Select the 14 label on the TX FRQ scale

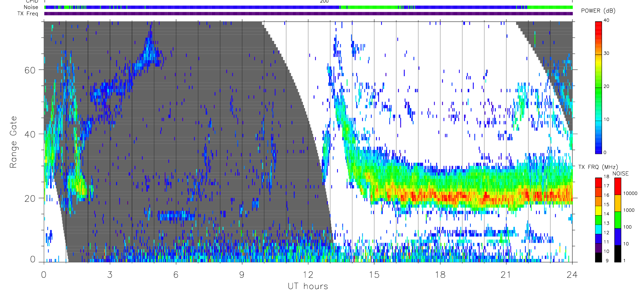pos(606,214)
